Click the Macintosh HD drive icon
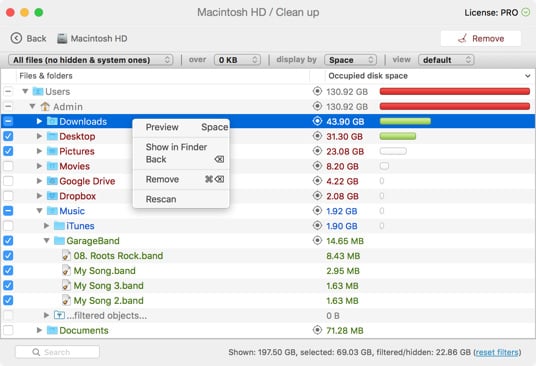This screenshot has height=366, width=536. click(62, 38)
